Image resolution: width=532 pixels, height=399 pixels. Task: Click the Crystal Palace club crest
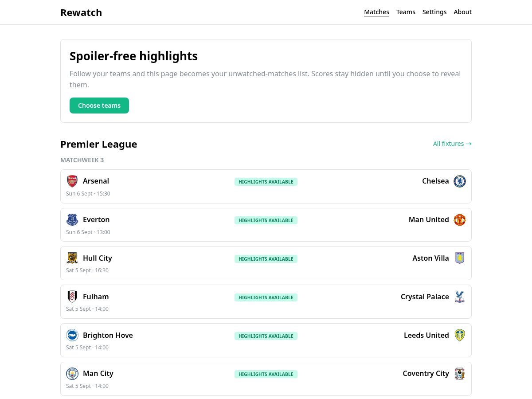click(x=460, y=297)
